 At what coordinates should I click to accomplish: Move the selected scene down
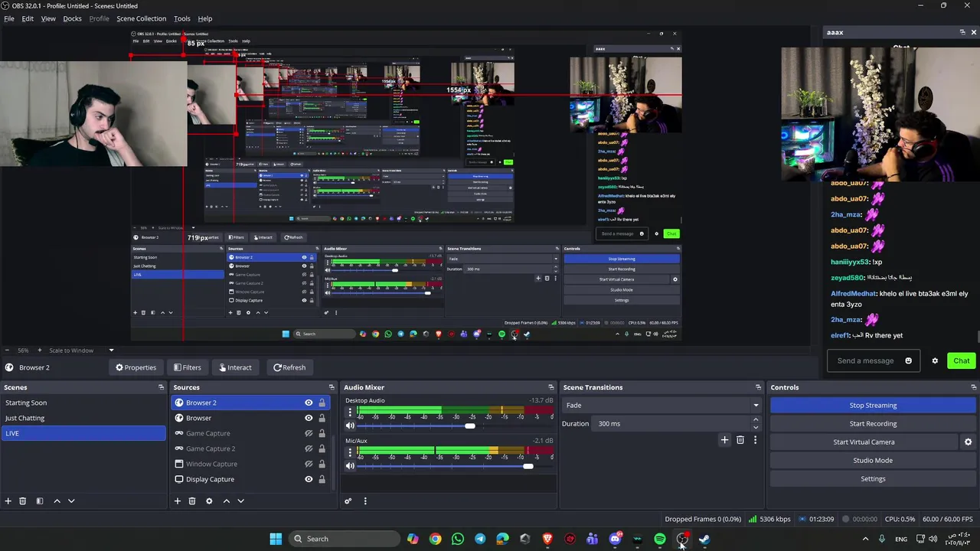tap(71, 500)
